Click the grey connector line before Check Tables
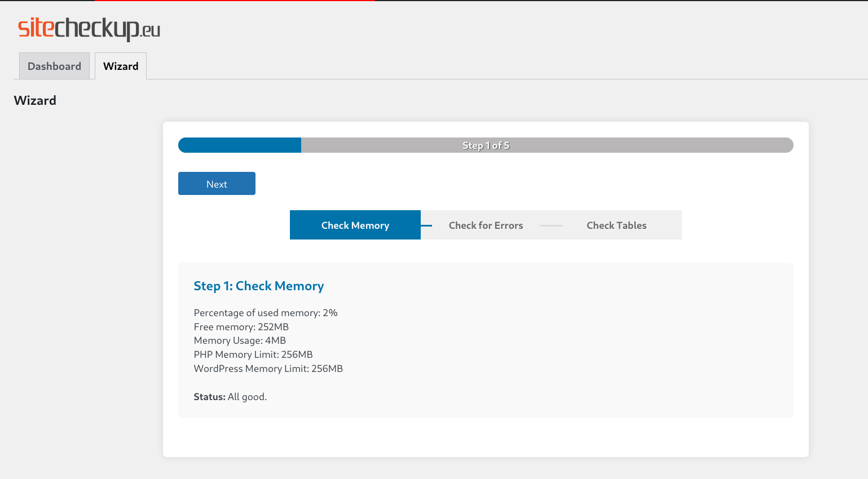 coord(551,225)
